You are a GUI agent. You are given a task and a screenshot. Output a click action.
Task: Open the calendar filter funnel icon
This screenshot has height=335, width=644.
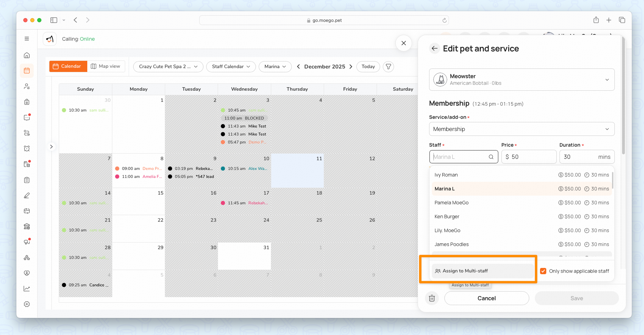(388, 66)
